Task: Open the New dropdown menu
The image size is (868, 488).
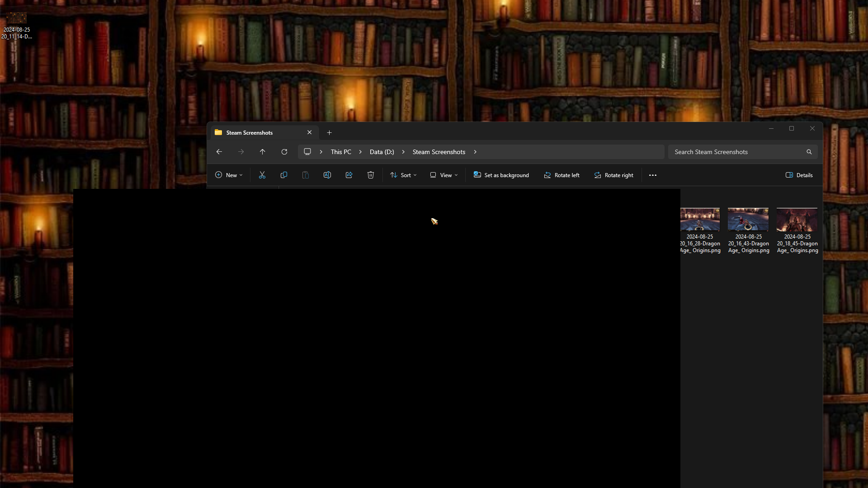Action: (229, 175)
